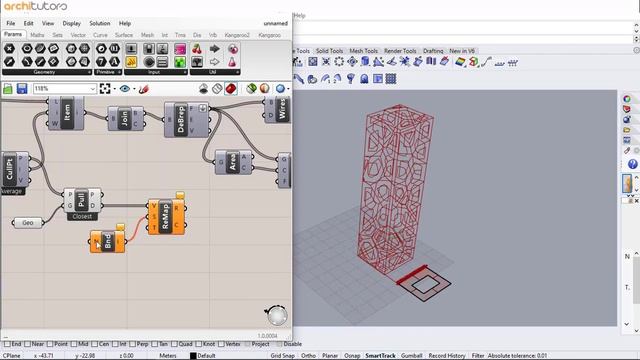
Task: Click the Join component
Action: [125, 118]
